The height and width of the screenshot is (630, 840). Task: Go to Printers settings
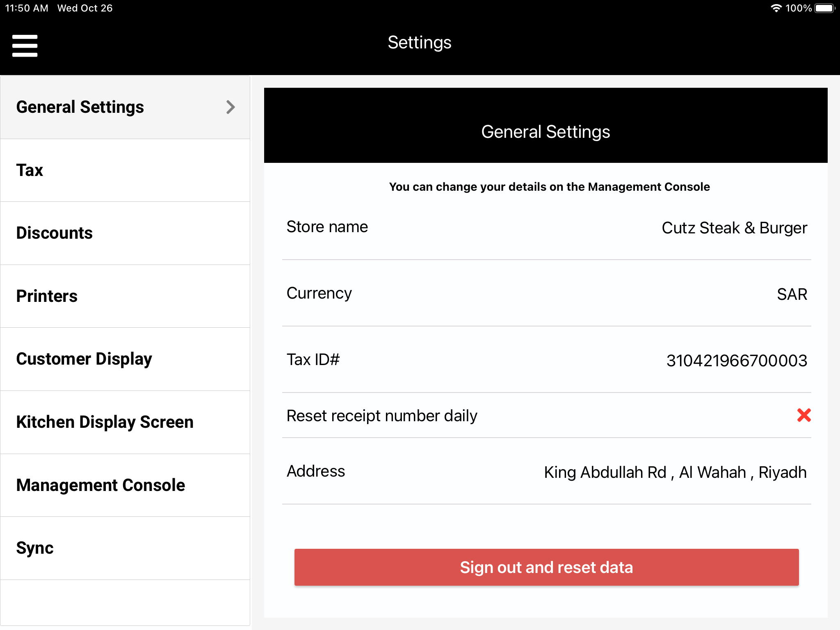click(125, 296)
